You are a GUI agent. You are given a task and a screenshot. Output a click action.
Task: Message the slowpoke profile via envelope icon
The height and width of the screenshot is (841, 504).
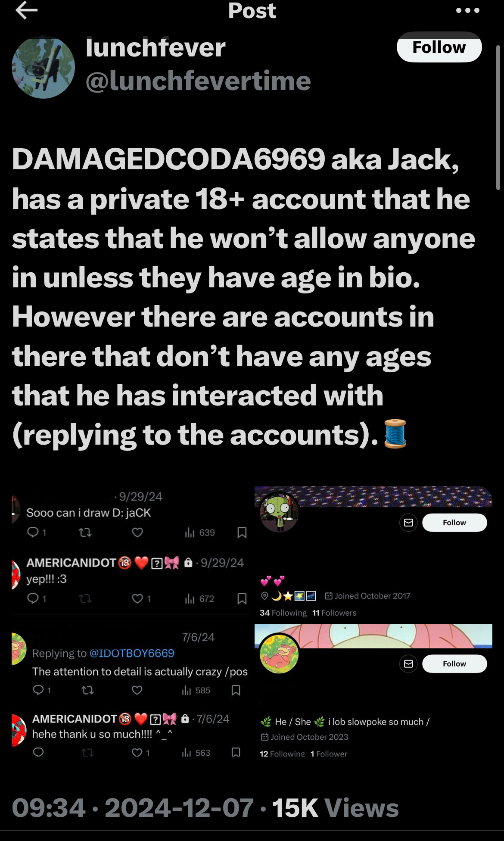click(408, 663)
